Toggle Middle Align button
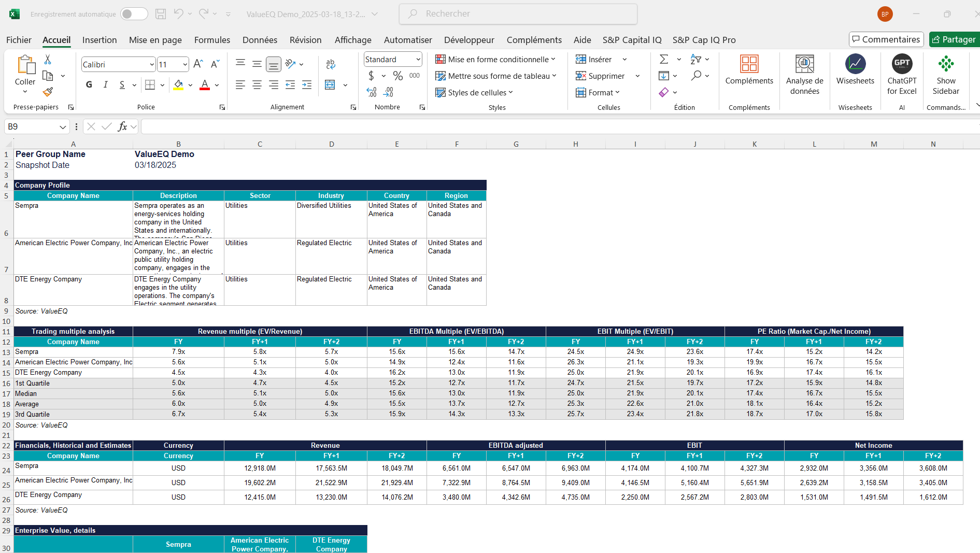The image size is (980, 553). (257, 64)
